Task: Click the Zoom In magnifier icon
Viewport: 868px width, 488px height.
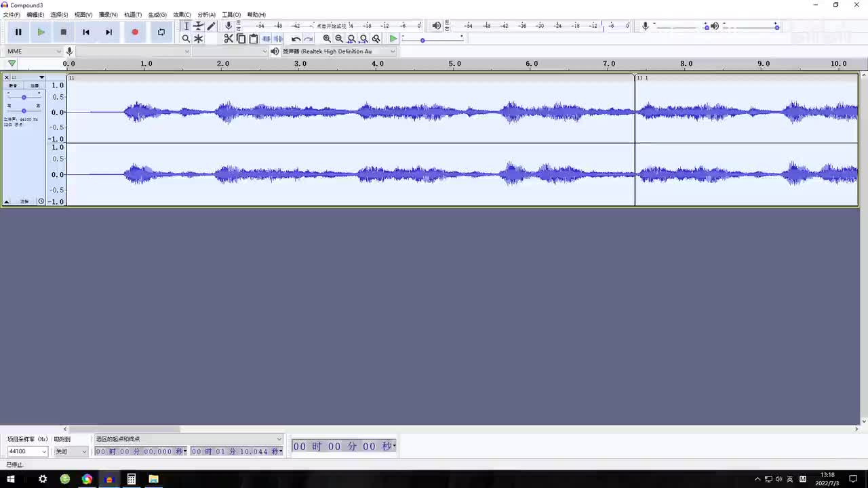Action: click(327, 39)
